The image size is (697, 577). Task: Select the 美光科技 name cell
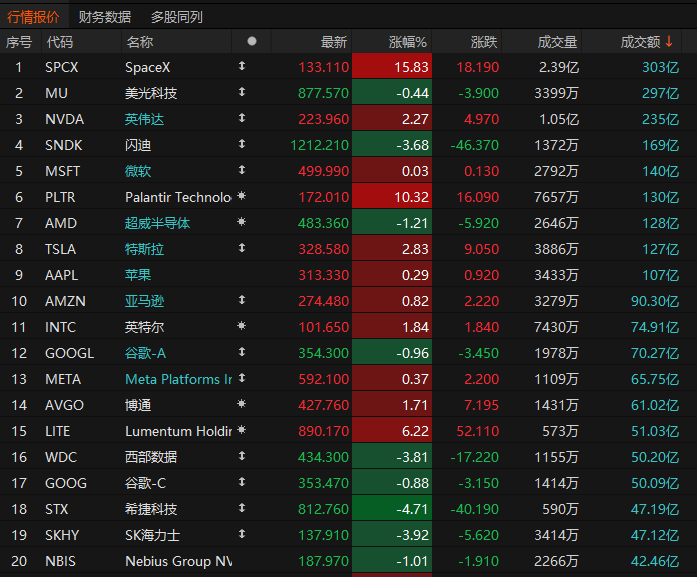point(151,93)
